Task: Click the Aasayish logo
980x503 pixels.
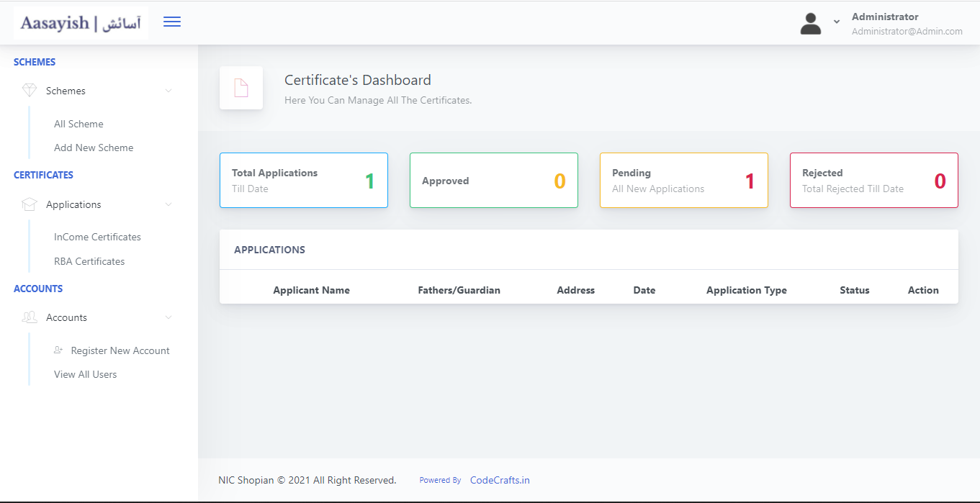Action: [x=81, y=24]
